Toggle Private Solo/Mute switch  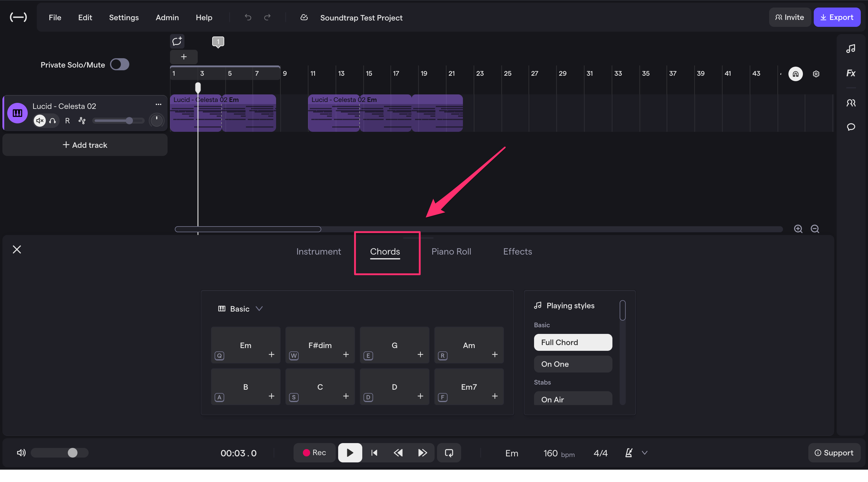click(x=120, y=65)
